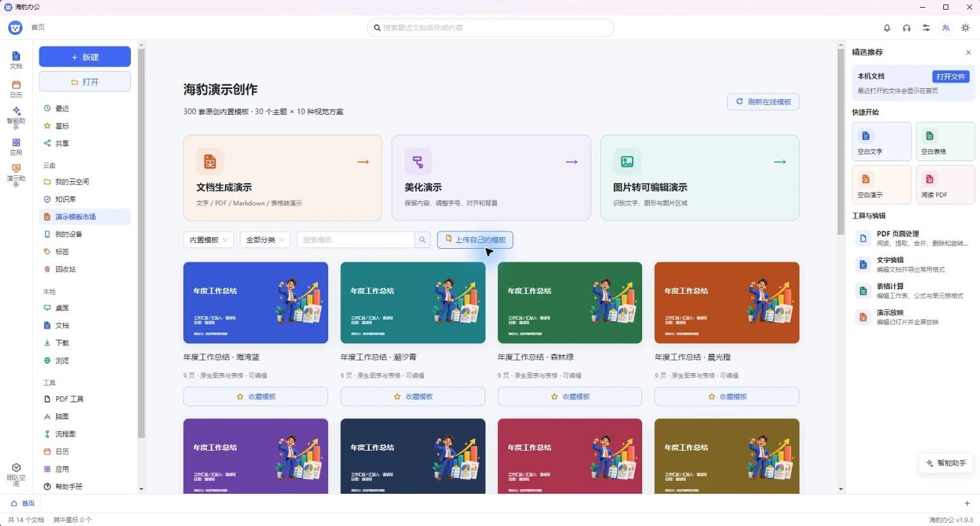Open the 图片转可编辑演示 card
This screenshot has width=980, height=526.
click(x=700, y=178)
